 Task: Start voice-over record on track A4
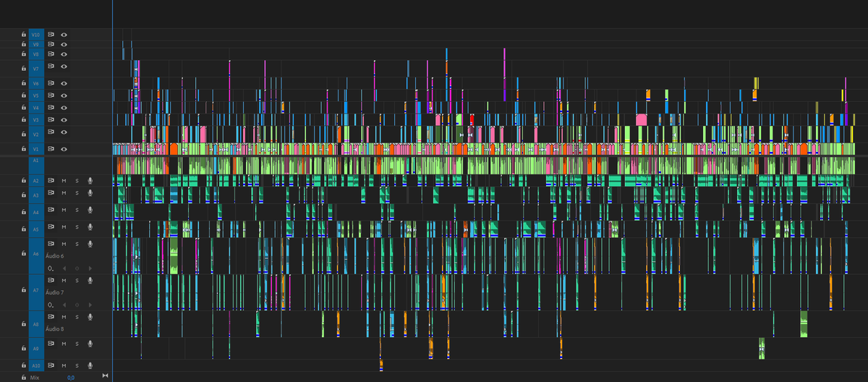tap(90, 211)
